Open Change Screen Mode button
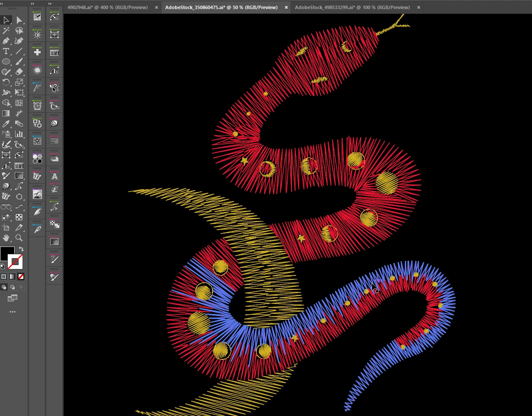Image resolution: width=532 pixels, height=416 pixels. (x=13, y=298)
